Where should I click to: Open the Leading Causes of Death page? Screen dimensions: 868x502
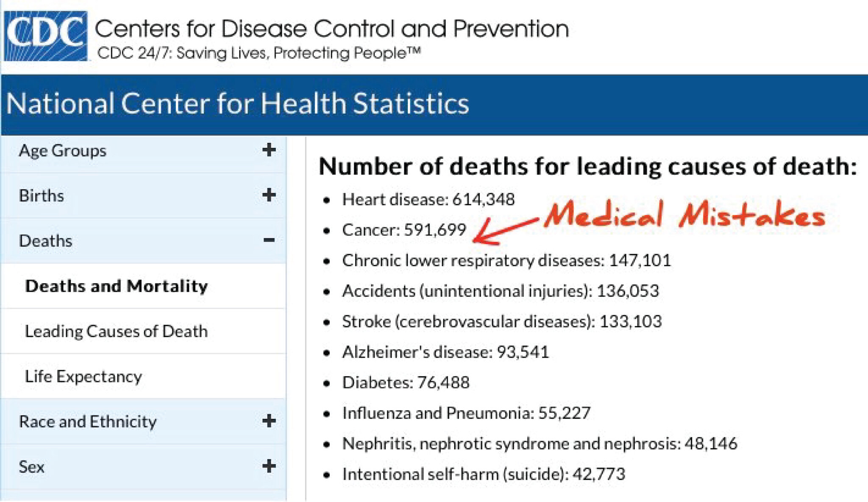116,331
